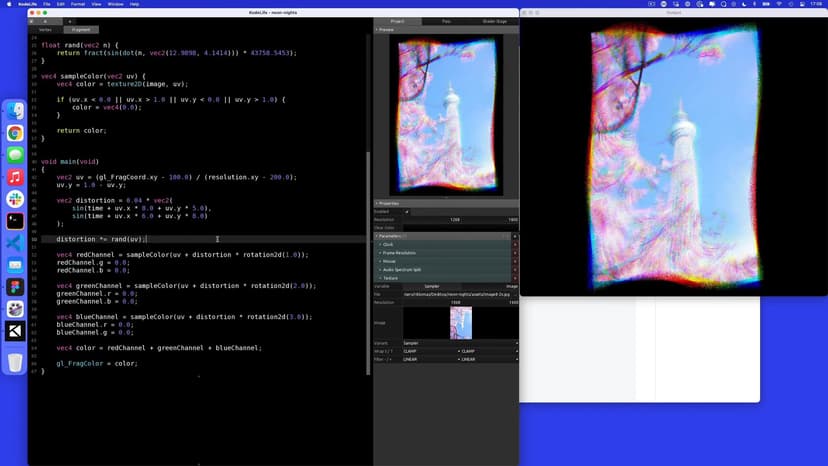Open Terminal from the dock

[15, 221]
